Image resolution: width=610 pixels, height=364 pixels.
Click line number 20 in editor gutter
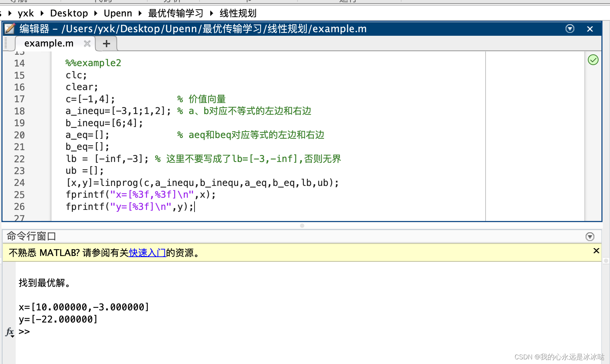coord(19,135)
